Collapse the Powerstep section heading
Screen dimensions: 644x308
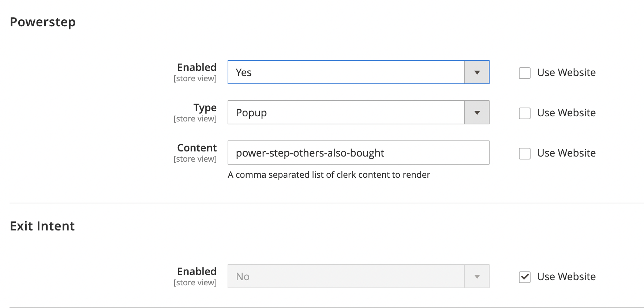tap(43, 22)
